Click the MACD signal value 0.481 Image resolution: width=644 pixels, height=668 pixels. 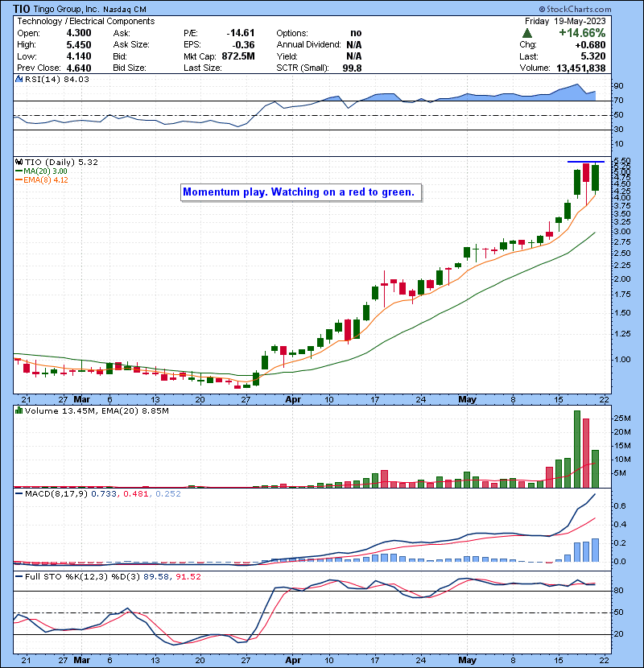[x=136, y=494]
